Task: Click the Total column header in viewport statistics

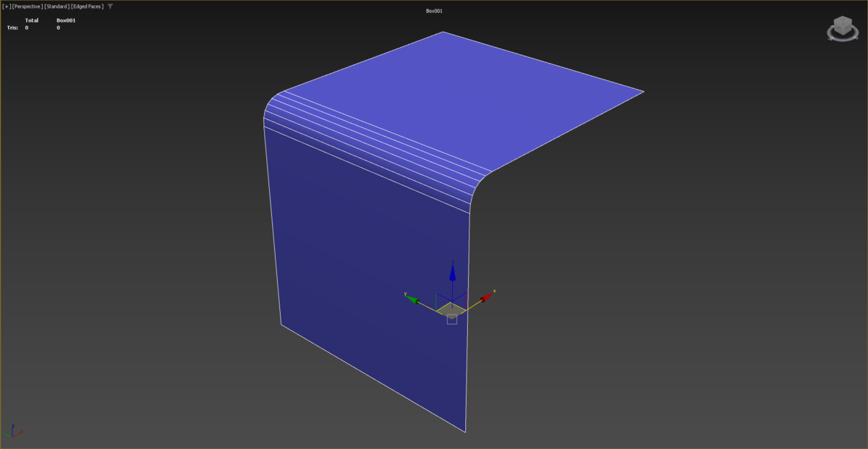Action: pos(32,20)
